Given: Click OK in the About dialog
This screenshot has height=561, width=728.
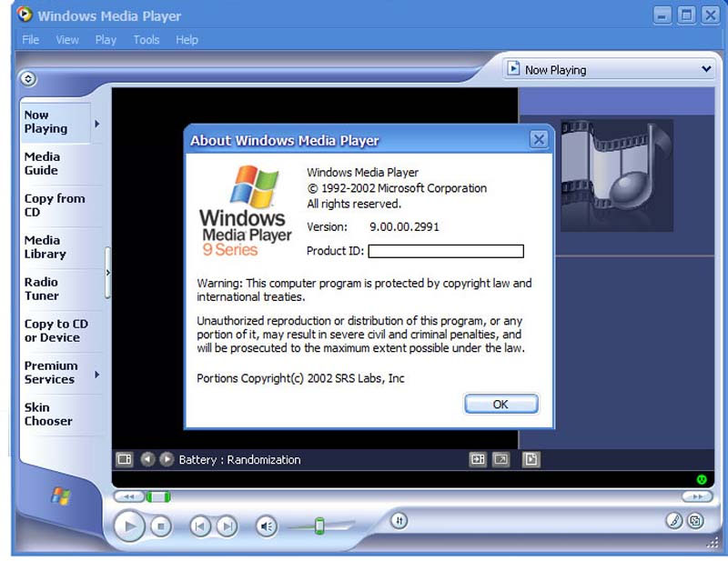Looking at the screenshot, I should click(x=500, y=404).
